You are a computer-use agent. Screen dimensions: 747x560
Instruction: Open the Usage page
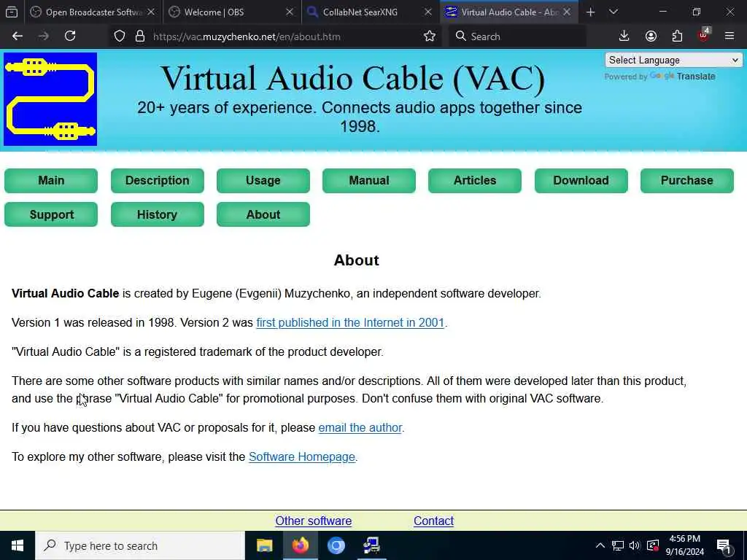263,181
